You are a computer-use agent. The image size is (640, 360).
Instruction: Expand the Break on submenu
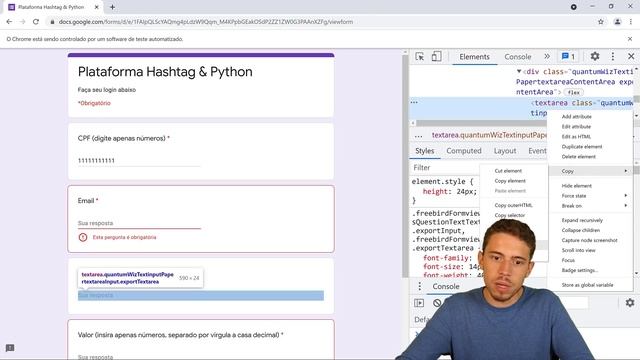point(590,206)
